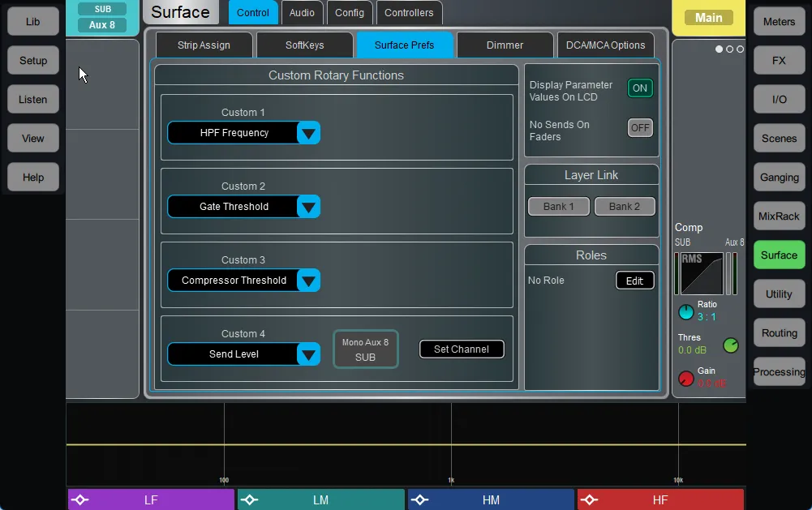
Task: Open the Custom 1 HPF Frequency dropdown
Action: tap(308, 133)
